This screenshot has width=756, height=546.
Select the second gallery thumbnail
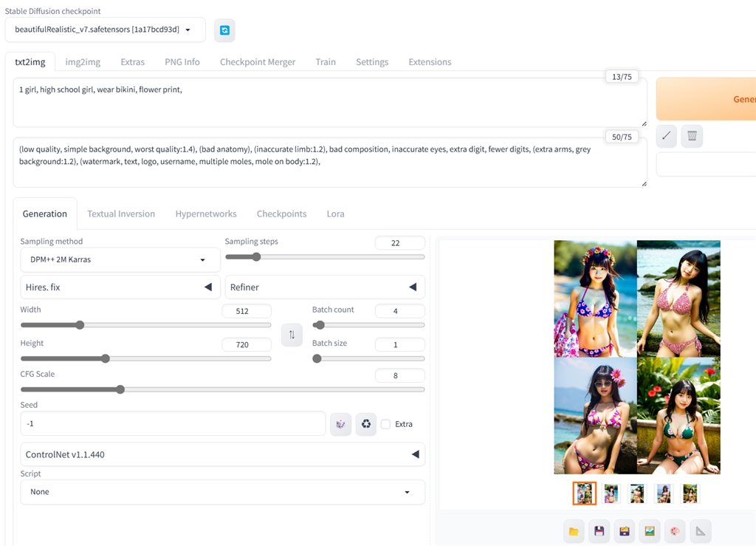pyautogui.click(x=611, y=494)
